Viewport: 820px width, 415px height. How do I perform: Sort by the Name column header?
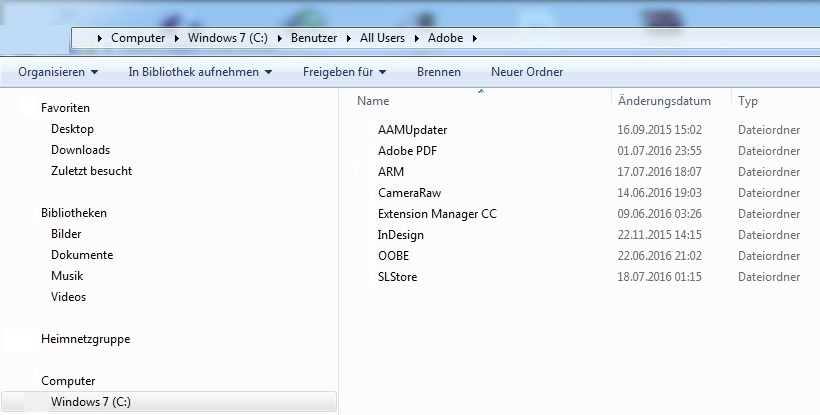[x=373, y=101]
